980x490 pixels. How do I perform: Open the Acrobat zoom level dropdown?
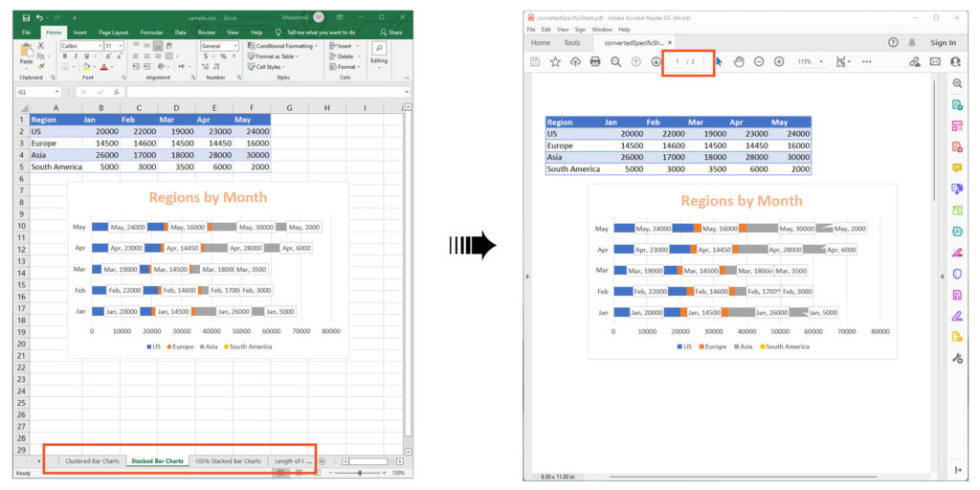coord(808,61)
